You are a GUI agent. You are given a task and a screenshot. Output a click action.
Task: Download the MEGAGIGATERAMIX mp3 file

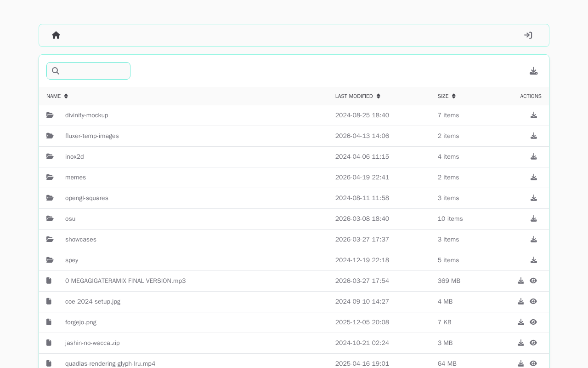tap(521, 281)
